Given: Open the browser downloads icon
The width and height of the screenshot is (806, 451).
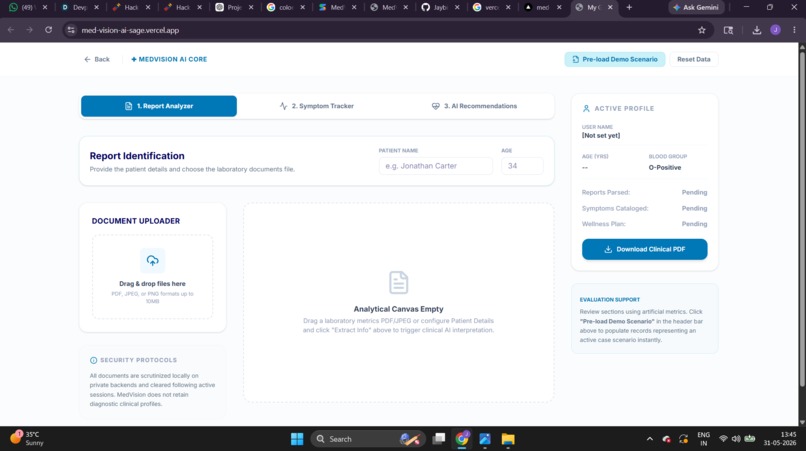Looking at the screenshot, I should click(757, 30).
